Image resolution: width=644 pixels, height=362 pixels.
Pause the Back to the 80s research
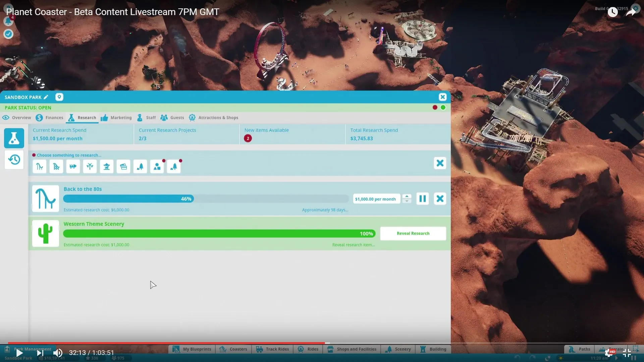click(423, 199)
